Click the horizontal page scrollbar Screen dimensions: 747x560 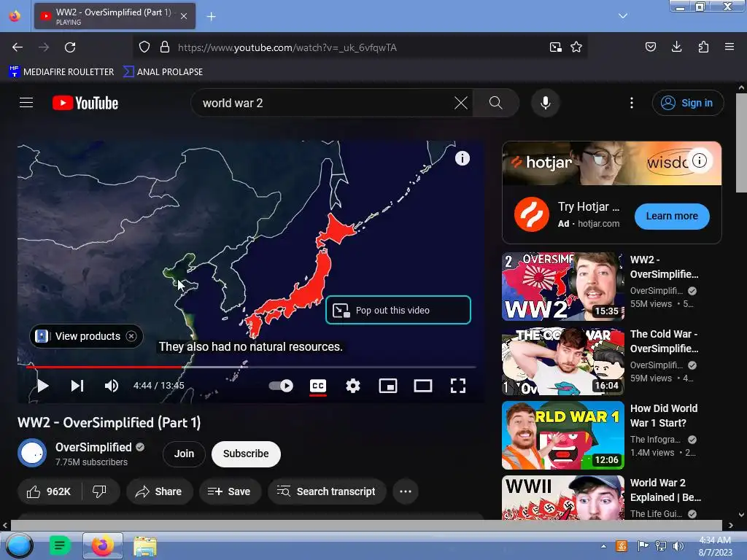368,525
